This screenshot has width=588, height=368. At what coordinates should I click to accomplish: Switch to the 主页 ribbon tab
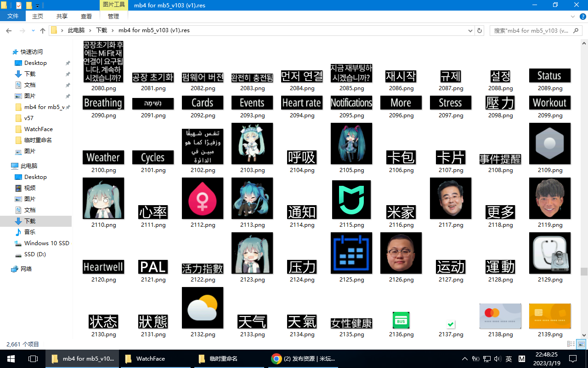point(38,16)
